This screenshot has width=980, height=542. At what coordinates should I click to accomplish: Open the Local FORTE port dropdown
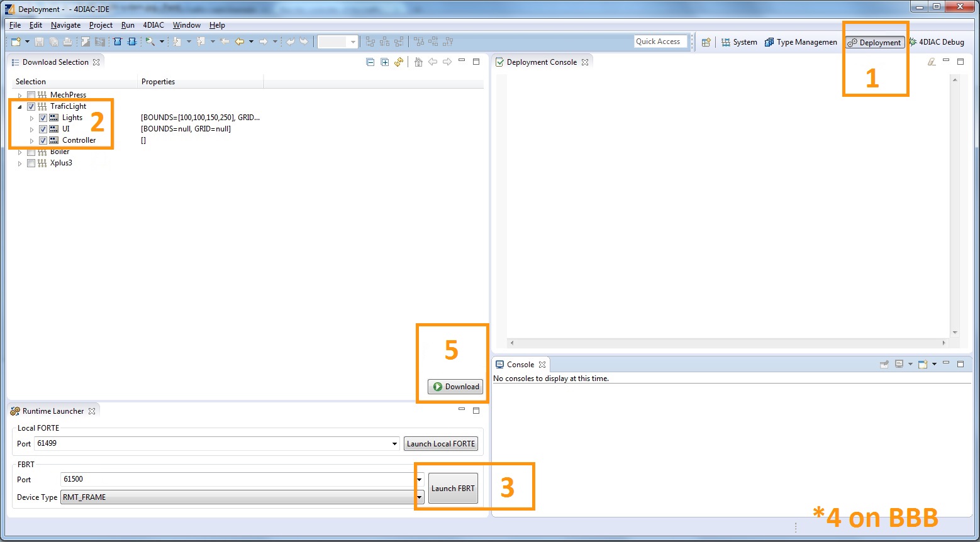(x=394, y=444)
